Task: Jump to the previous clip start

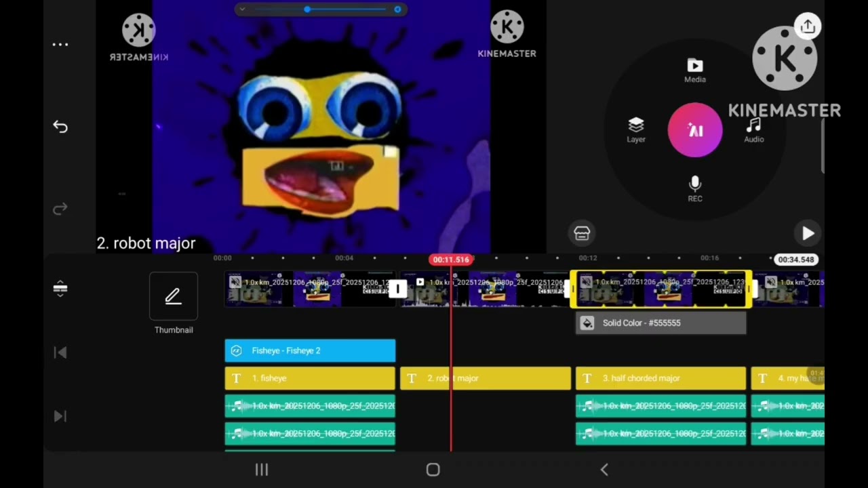Action: 60,352
